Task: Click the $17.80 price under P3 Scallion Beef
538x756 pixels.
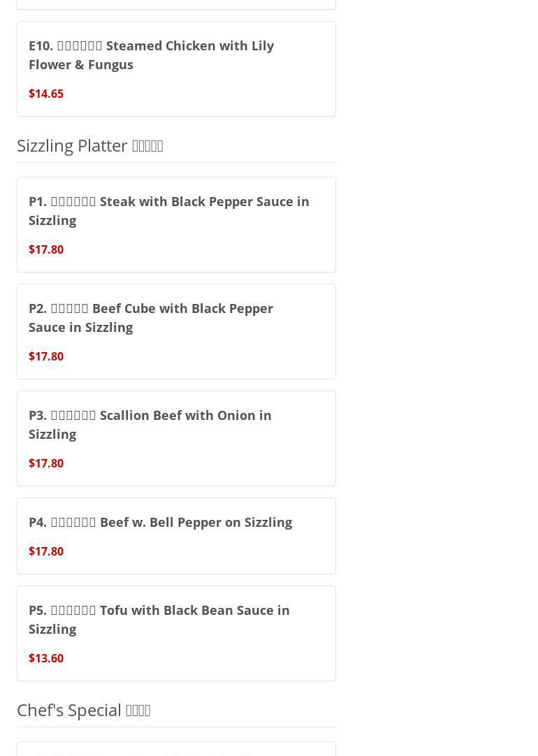Action: pyautogui.click(x=46, y=463)
